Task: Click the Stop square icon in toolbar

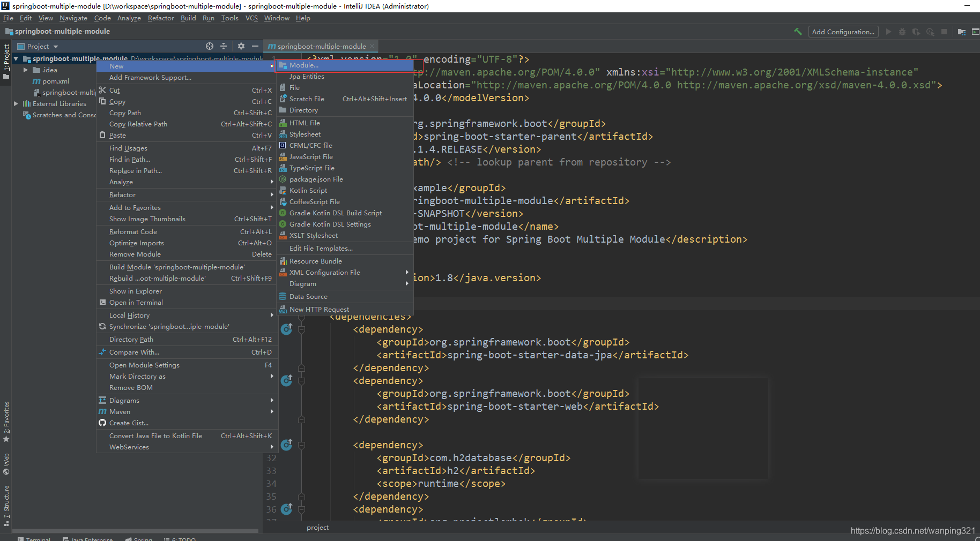Action: pos(944,32)
